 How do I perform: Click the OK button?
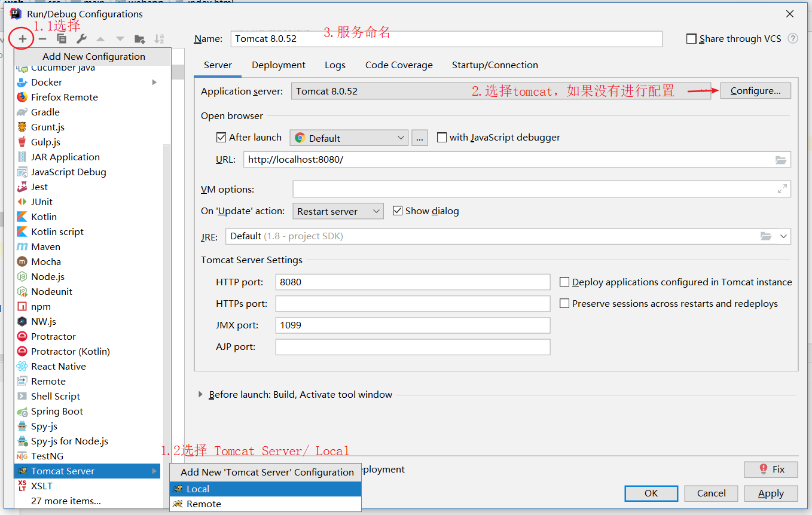tap(651, 493)
